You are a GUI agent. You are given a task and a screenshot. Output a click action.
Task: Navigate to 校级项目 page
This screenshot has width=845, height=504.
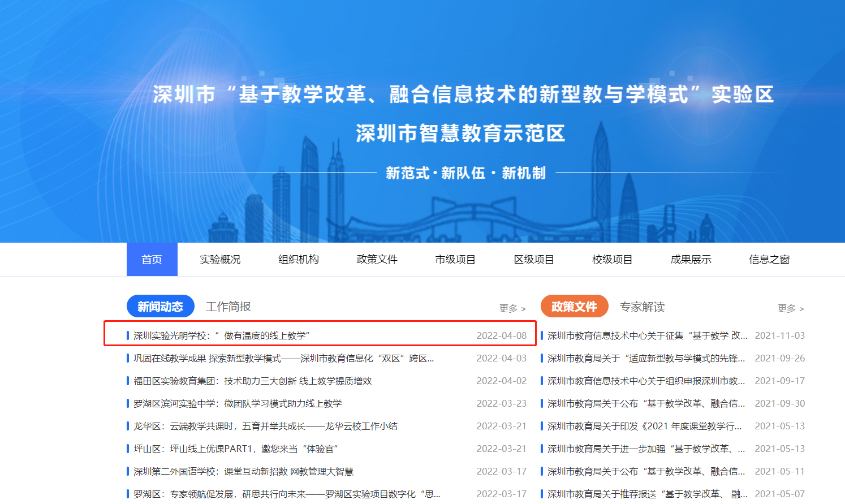612,260
